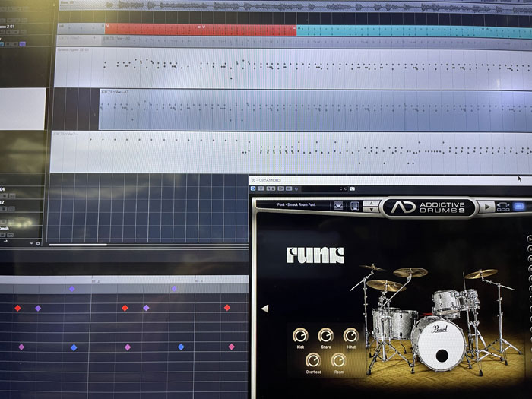This screenshot has height=399, width=532.
Task: Click the first blue diamond note in the lower row
Action: pos(74,347)
